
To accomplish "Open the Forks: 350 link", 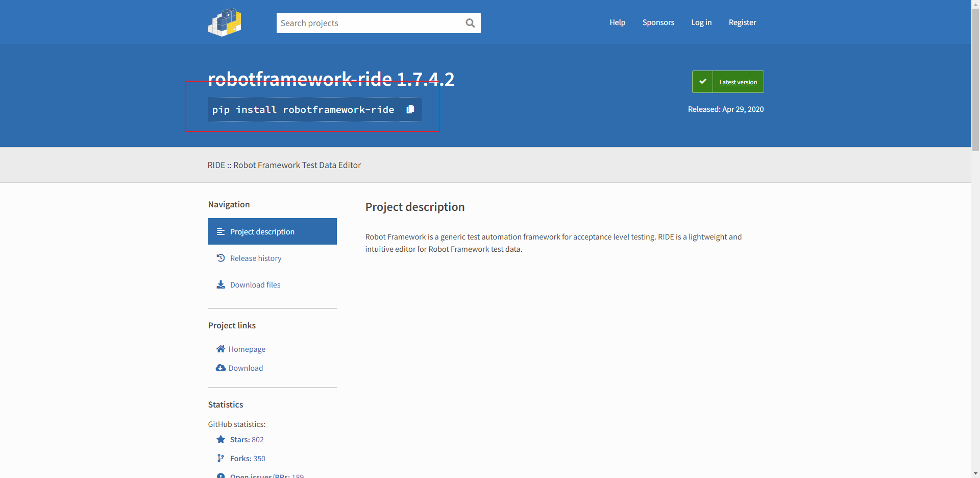I will click(248, 459).
